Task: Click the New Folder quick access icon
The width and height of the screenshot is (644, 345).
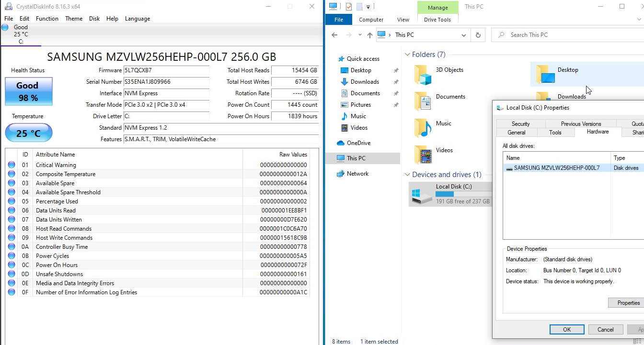Action: pyautogui.click(x=359, y=7)
